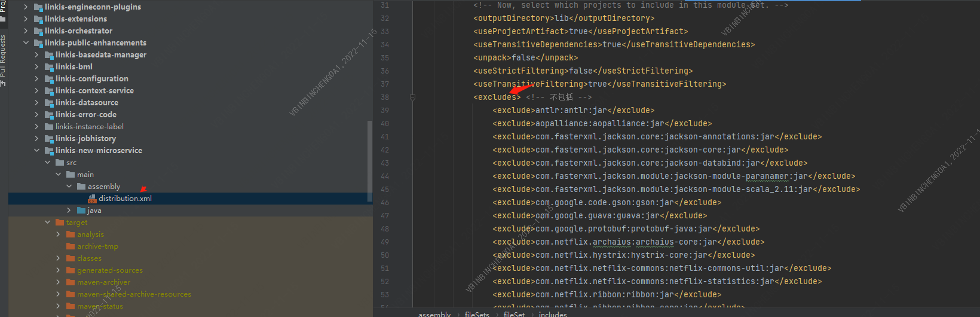Collapse the linkis-new-microservice node
This screenshot has width=980, height=317.
pyautogui.click(x=36, y=151)
